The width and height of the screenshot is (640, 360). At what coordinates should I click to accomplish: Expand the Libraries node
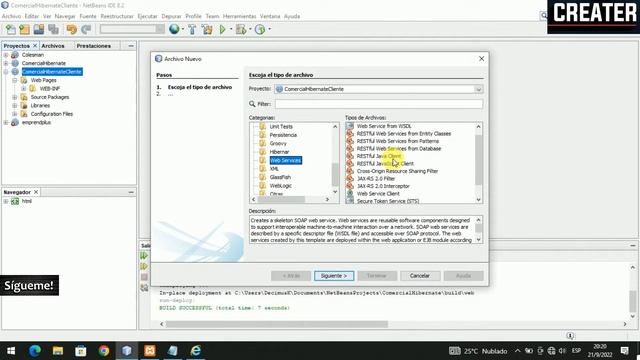(x=15, y=105)
